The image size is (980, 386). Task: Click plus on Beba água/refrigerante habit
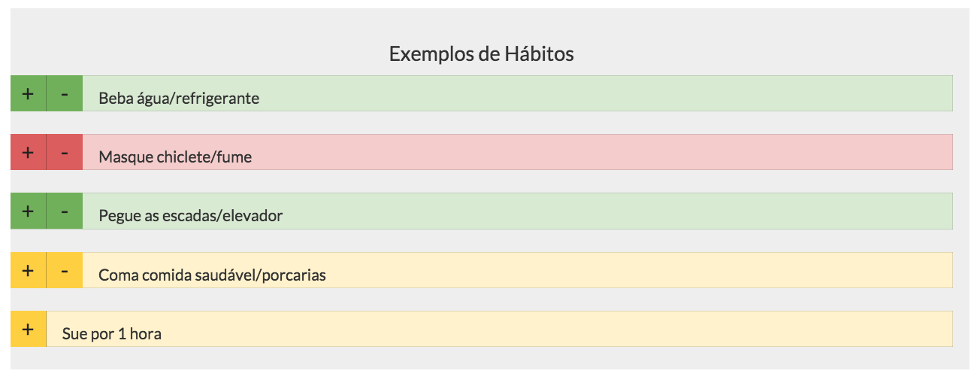(28, 93)
